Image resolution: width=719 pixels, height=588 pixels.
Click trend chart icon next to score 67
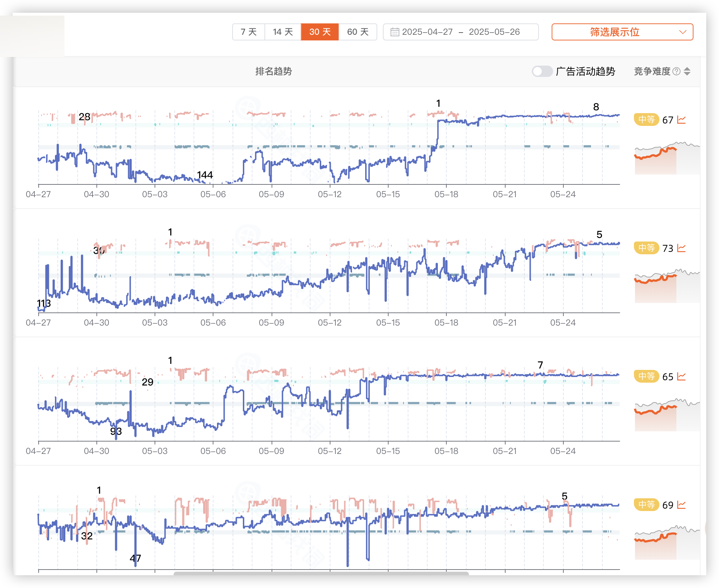[681, 120]
